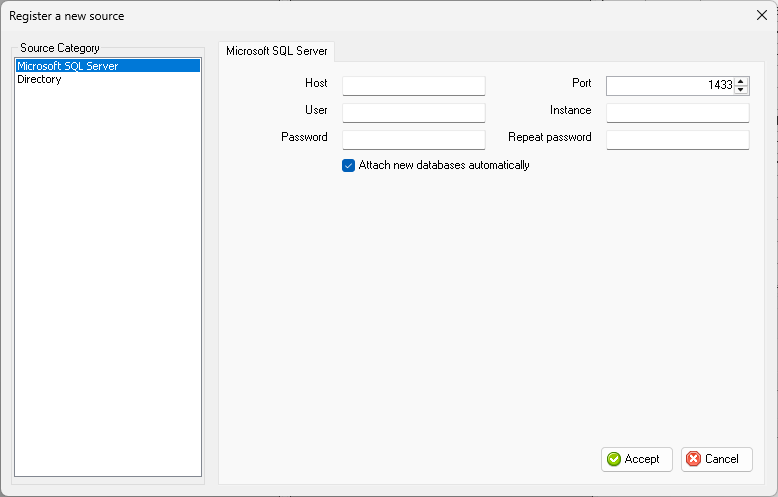Click the red X icon on Cancel

point(694,459)
